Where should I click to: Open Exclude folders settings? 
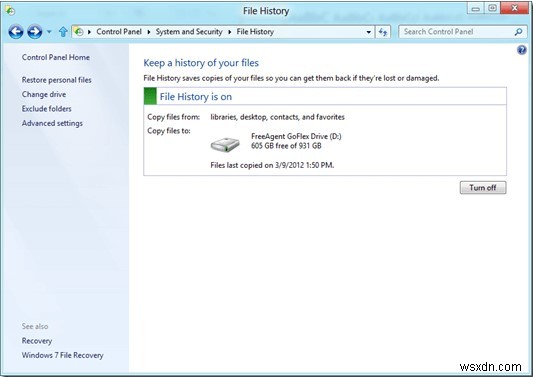(47, 109)
